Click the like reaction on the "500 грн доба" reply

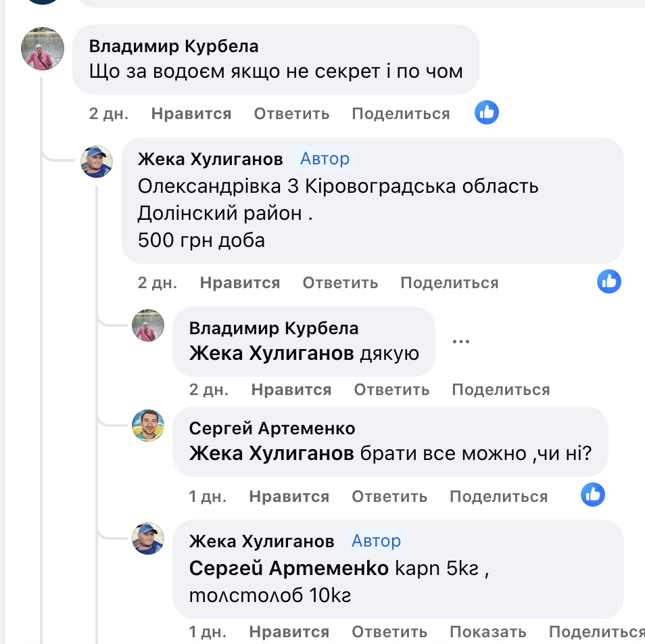tap(608, 281)
